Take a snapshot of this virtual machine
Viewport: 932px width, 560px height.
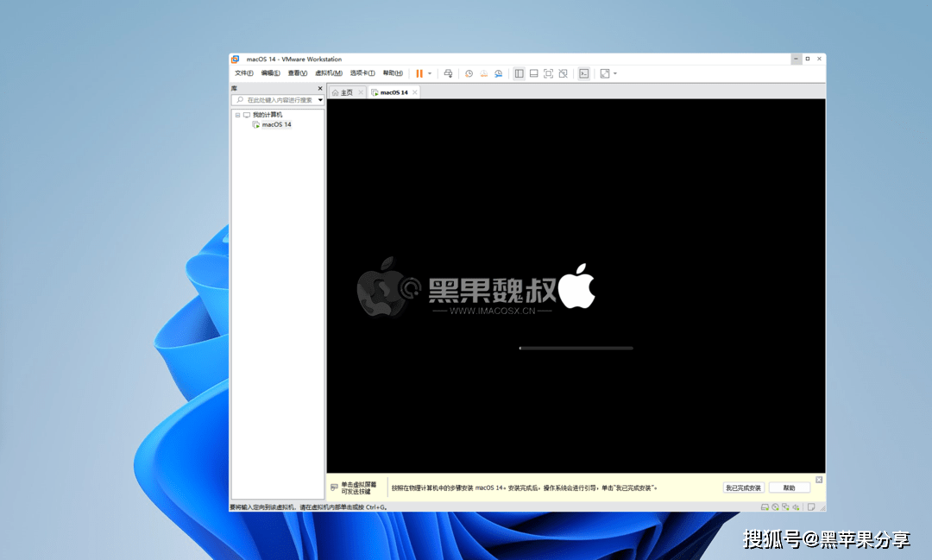pos(469,73)
